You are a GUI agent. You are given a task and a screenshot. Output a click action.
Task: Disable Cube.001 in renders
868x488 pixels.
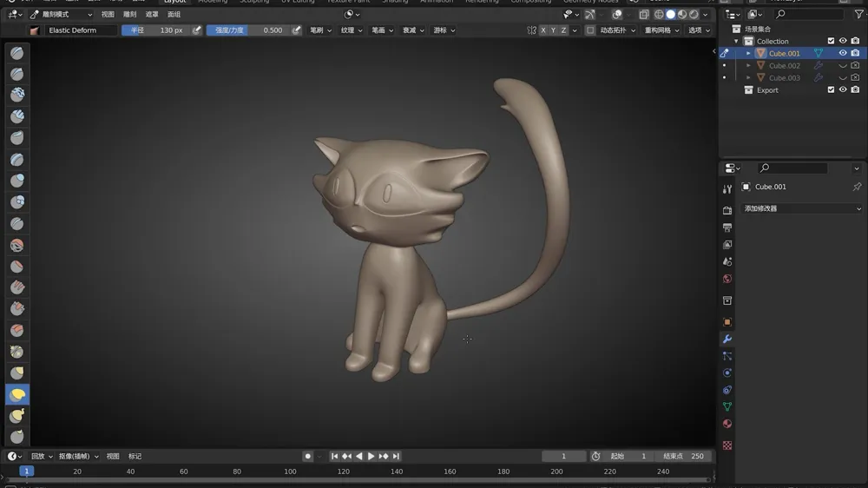click(x=855, y=53)
